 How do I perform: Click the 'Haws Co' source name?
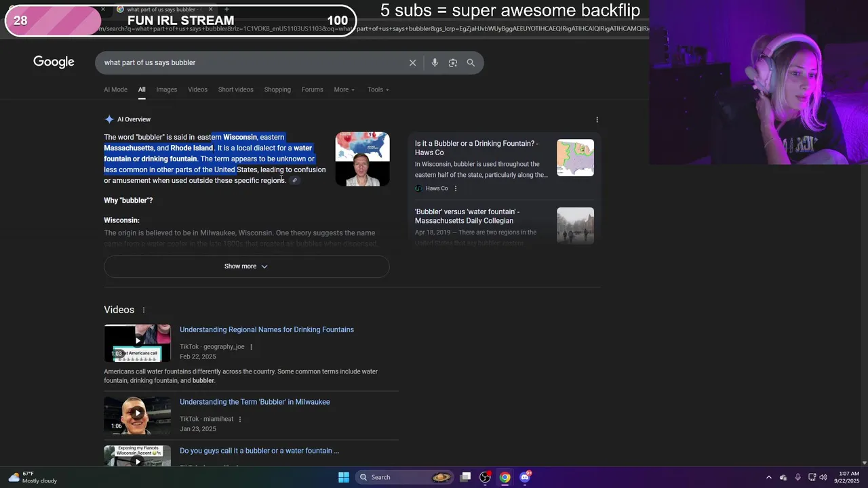437,188
